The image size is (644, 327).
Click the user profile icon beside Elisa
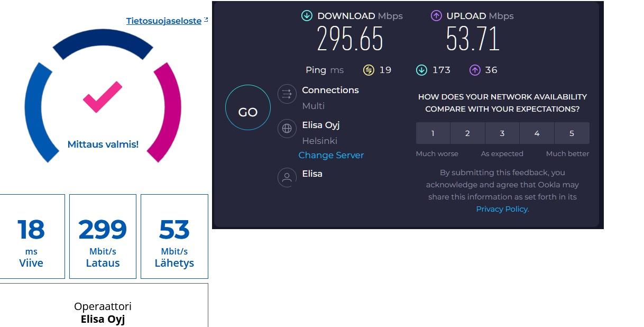287,177
